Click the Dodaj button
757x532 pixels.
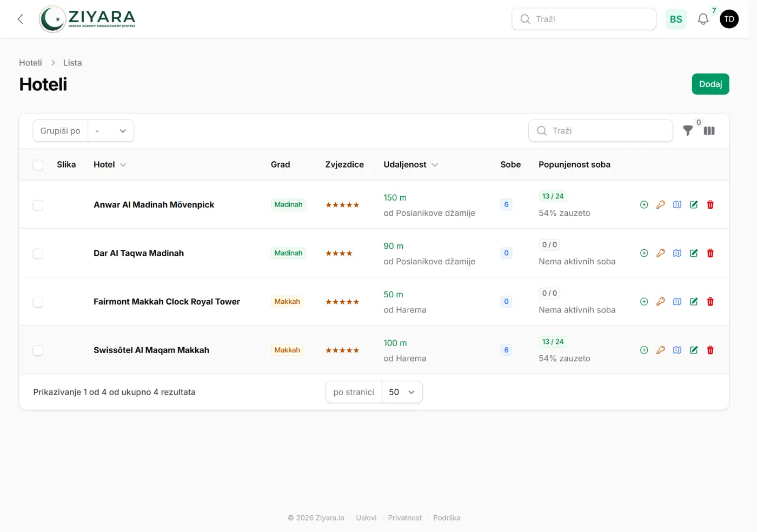[x=710, y=84]
